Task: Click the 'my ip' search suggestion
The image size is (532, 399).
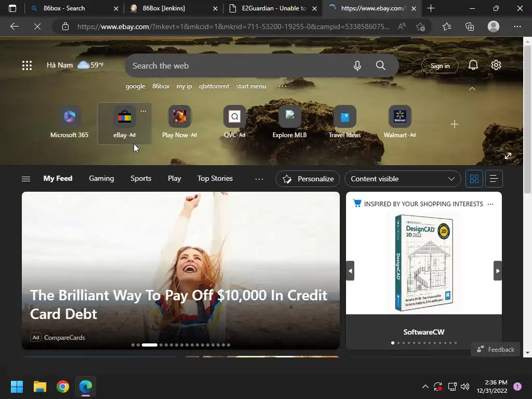Action: click(184, 86)
